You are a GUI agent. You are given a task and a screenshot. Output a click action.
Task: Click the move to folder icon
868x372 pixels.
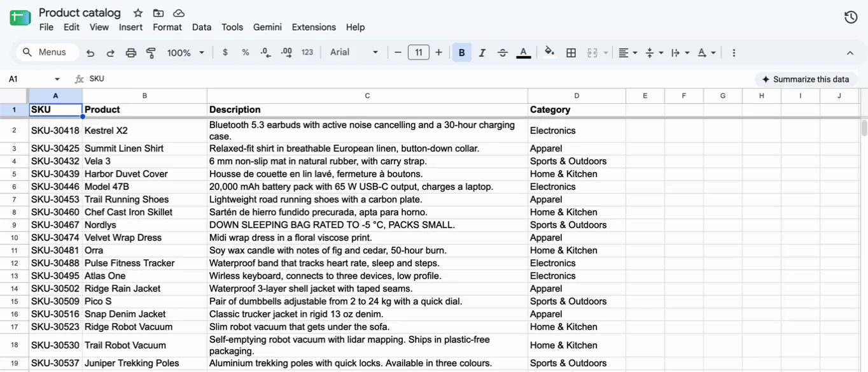[x=158, y=13]
